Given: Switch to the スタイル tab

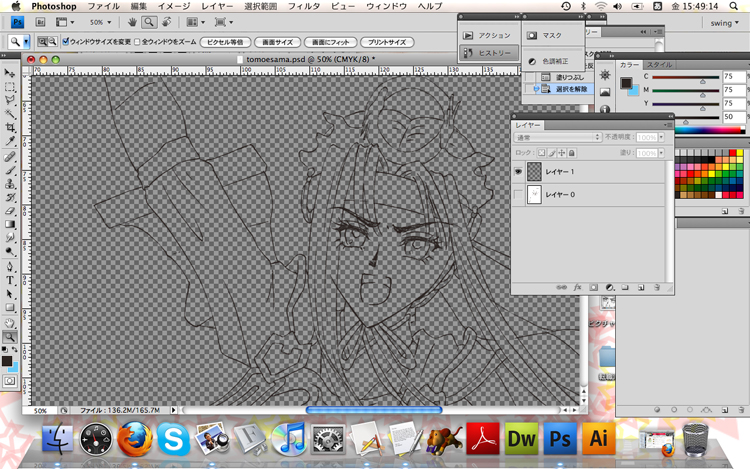Looking at the screenshot, I should point(660,65).
